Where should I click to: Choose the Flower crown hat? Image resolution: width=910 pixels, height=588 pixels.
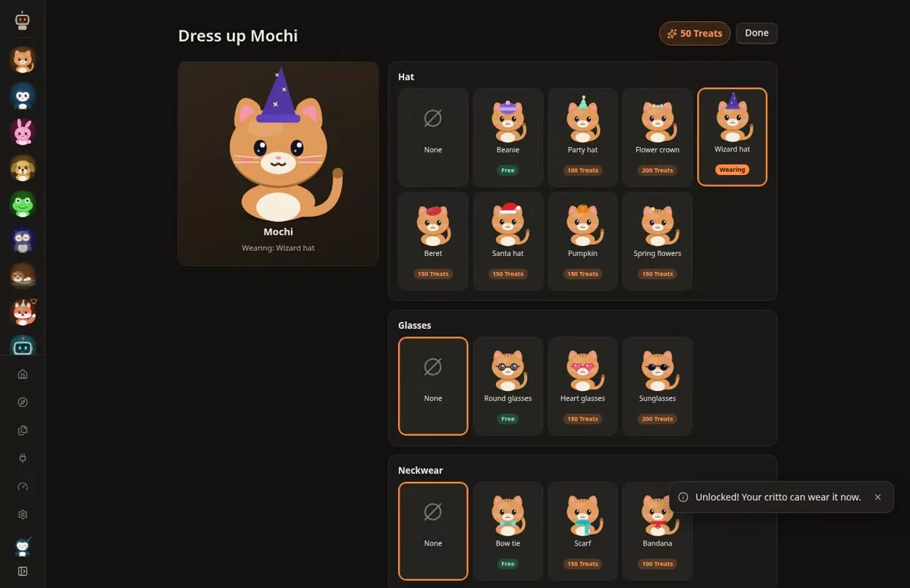coord(657,137)
